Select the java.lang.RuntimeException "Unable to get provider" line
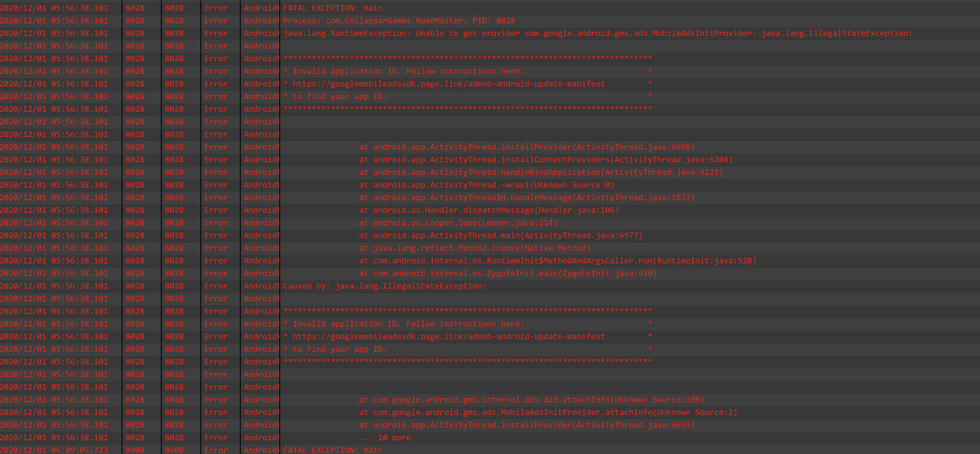This screenshot has width=980, height=454. 598,33
